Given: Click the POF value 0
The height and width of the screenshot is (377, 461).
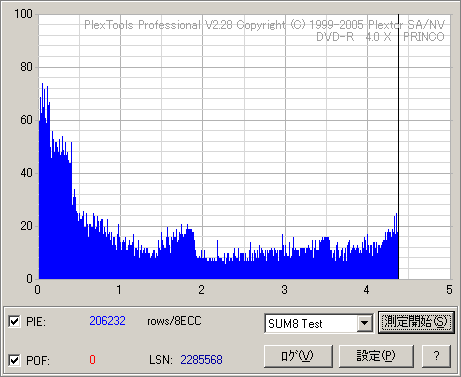Looking at the screenshot, I should click(x=92, y=360).
